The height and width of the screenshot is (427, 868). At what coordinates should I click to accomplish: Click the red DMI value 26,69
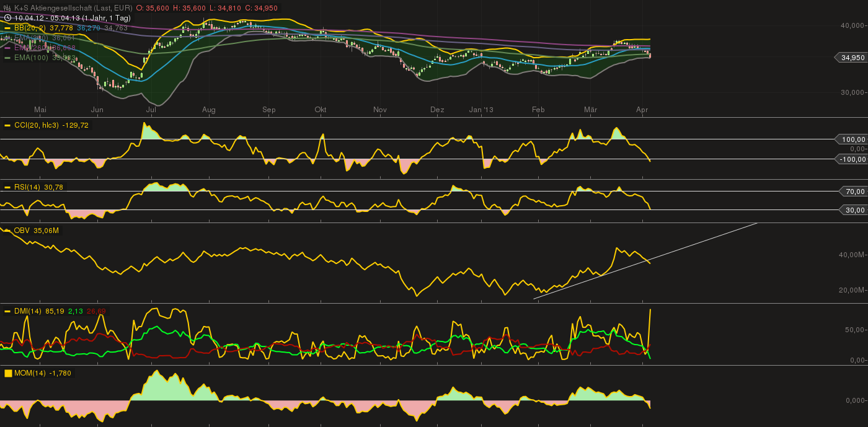tap(96, 311)
